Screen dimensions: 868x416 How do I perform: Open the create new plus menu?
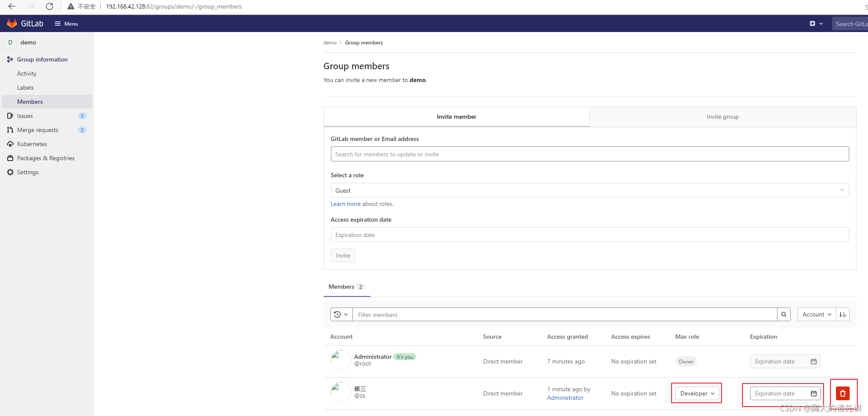(816, 23)
